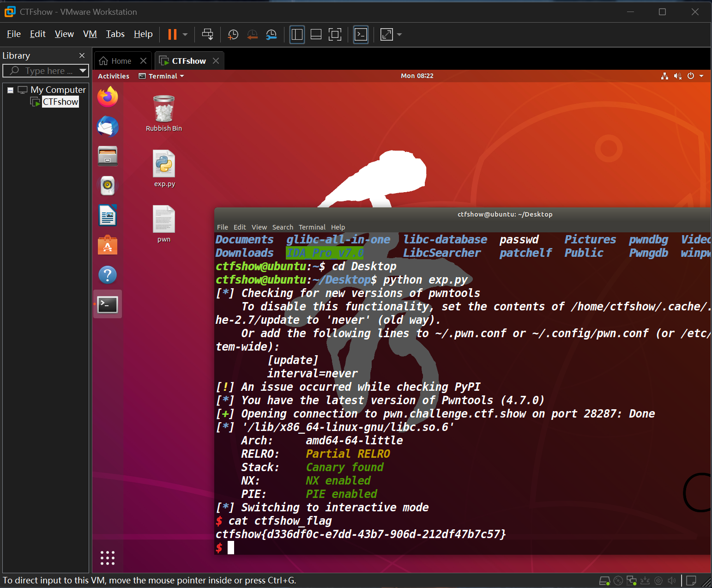Viewport: 712px width, 588px height.
Task: Click the Ubuntu power icon in top bar
Action: 691,76
